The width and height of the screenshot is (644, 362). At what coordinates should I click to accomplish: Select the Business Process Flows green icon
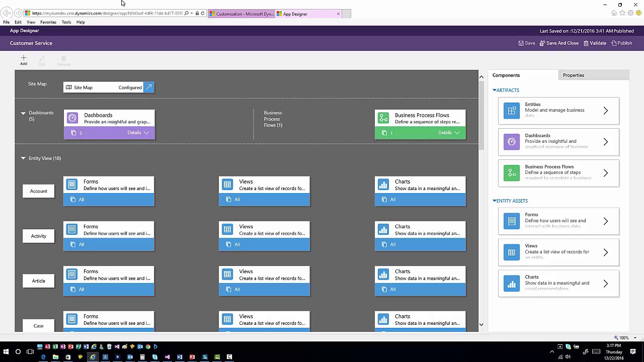pos(383,118)
